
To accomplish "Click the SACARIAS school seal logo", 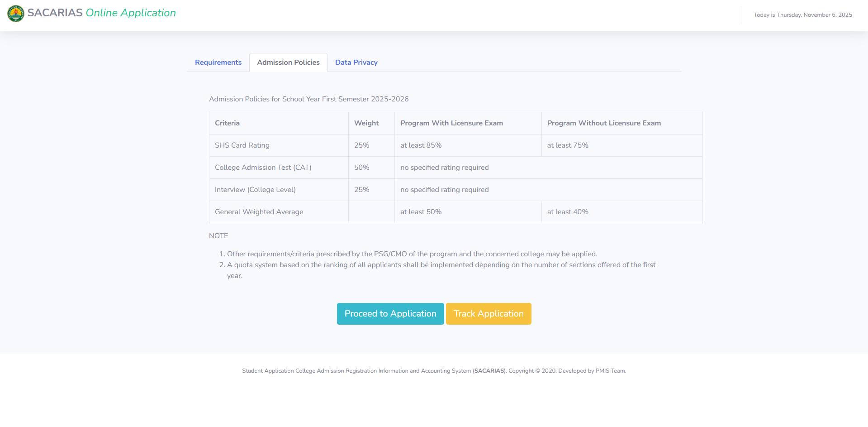I will 16,14.
